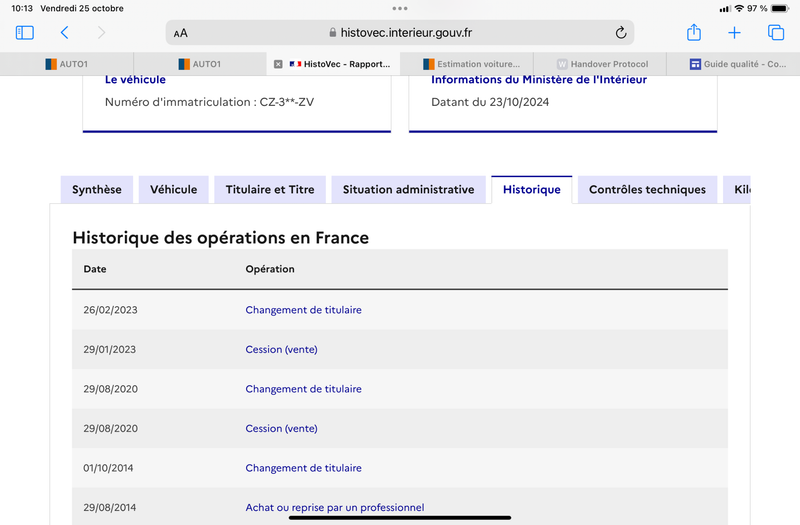800x525 pixels.
Task: Click Cession (vente) in the second 29/08/2020 row
Action: click(281, 429)
